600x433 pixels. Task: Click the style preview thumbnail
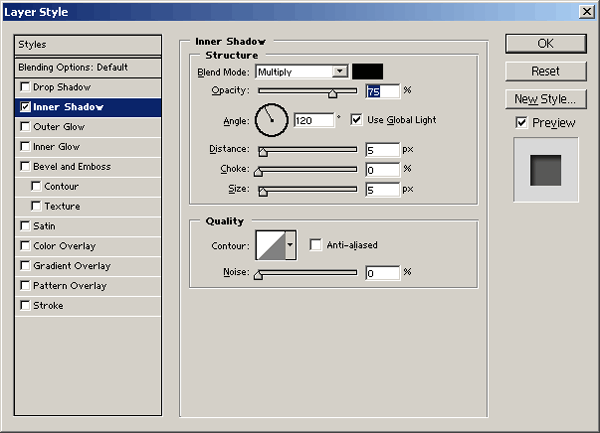coord(546,170)
